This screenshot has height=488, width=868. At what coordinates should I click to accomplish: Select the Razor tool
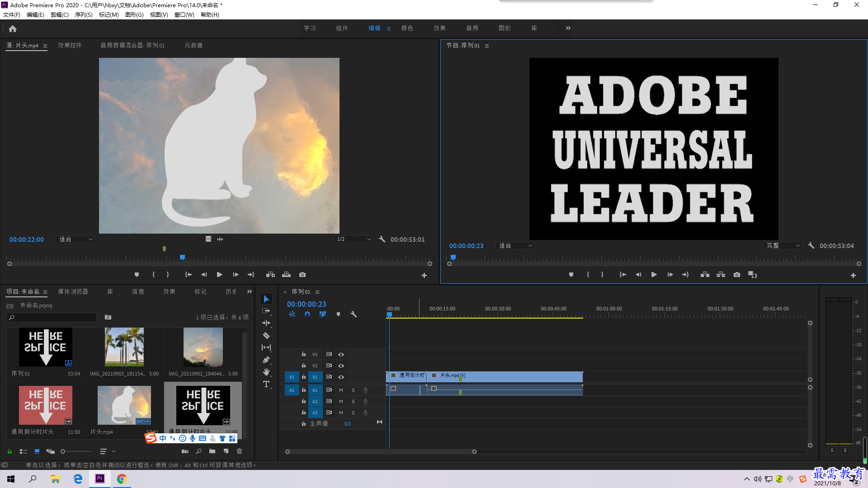tap(266, 335)
